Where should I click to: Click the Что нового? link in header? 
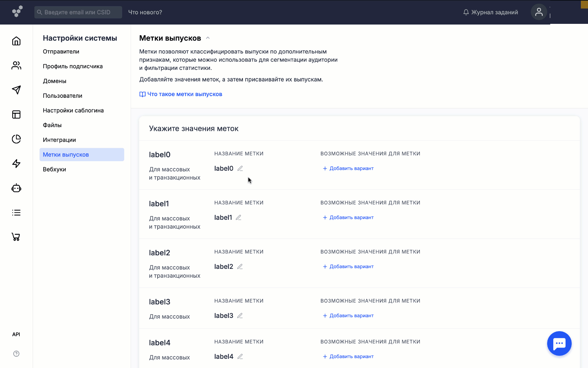coord(145,12)
